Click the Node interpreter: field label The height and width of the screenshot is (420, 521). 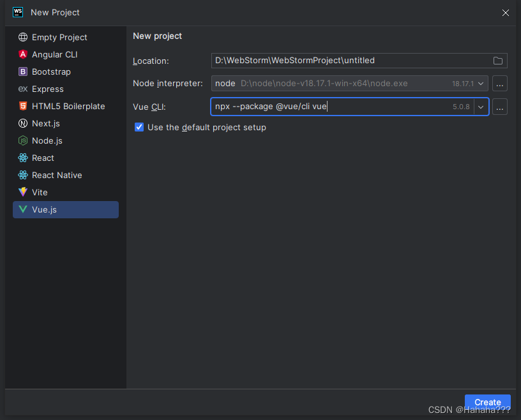(x=168, y=84)
